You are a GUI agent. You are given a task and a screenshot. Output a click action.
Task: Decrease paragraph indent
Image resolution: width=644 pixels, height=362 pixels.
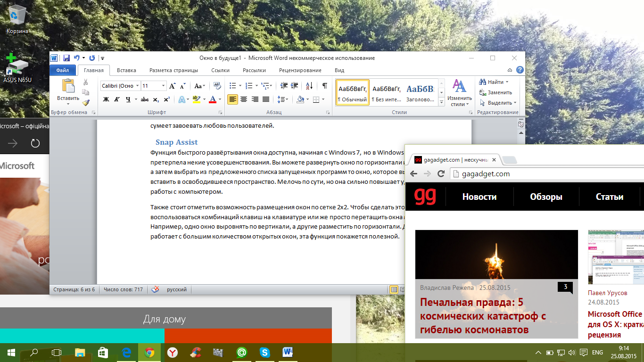coord(283,86)
